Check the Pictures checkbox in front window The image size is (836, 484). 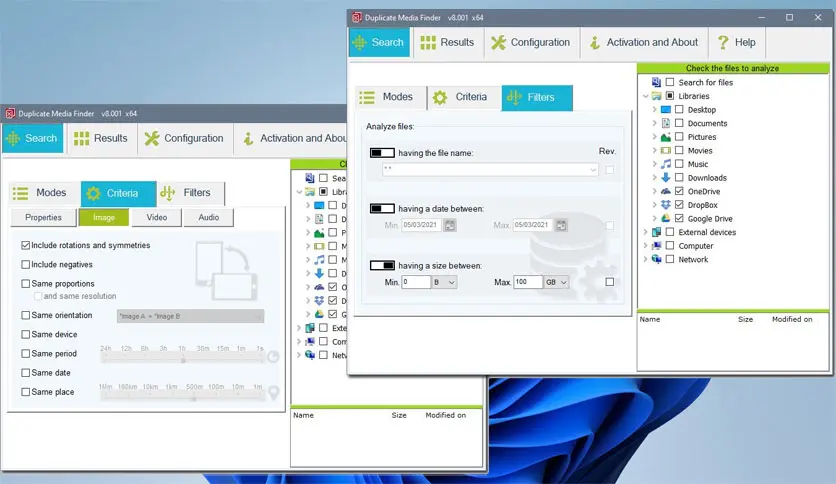(x=679, y=136)
